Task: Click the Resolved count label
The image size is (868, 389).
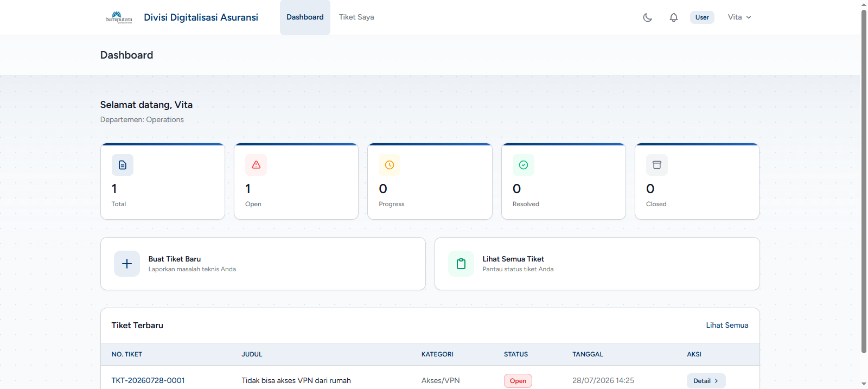Action: pos(526,204)
